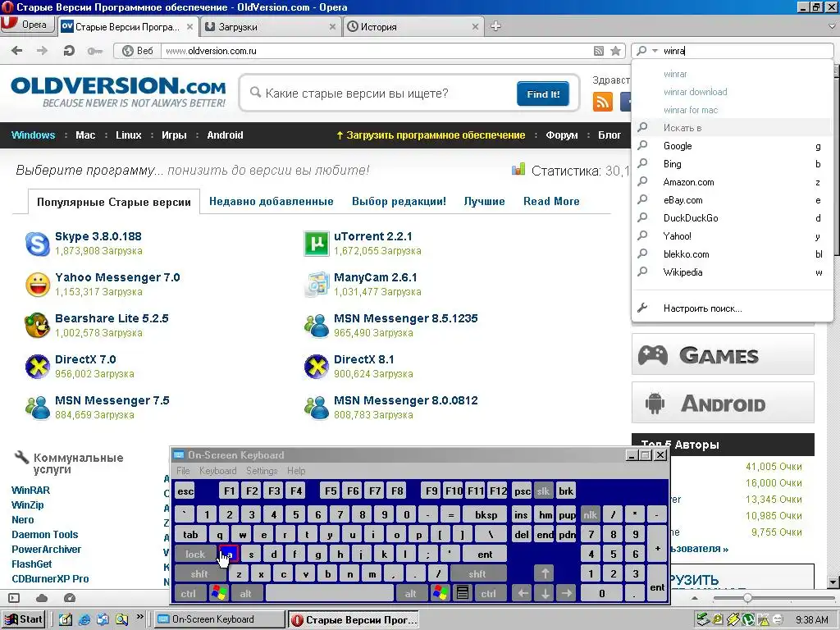Click Настроить поиск option
Image resolution: width=840 pixels, height=630 pixels.
click(x=733, y=308)
